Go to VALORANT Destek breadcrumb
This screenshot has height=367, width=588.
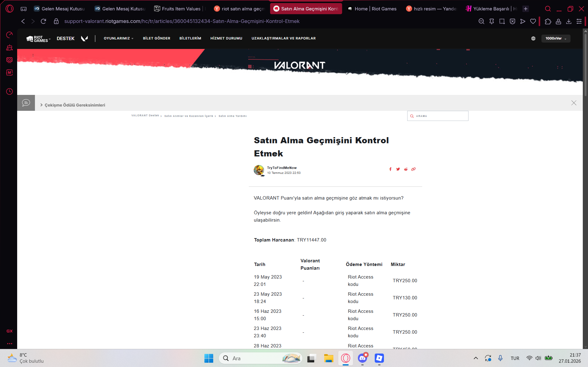point(145,116)
